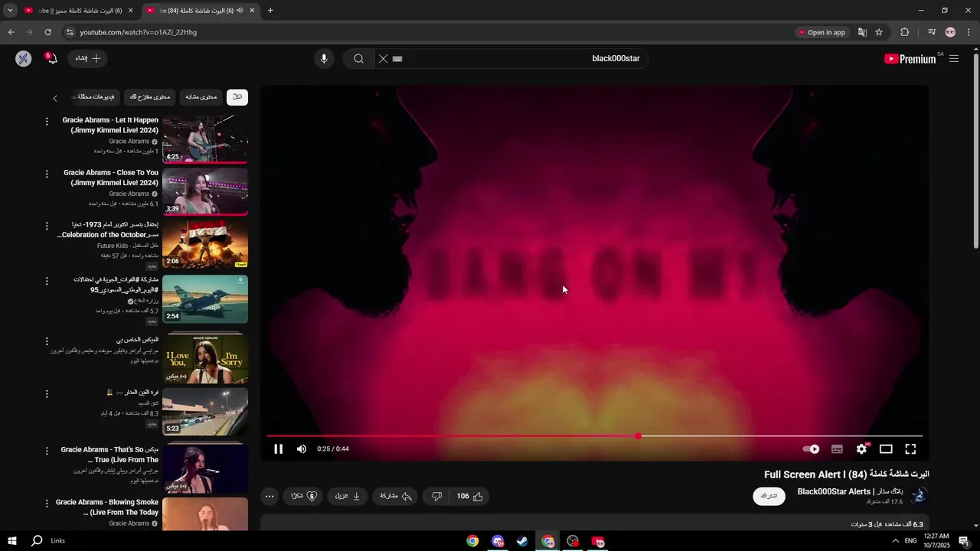Click the page vertical scrollbar
980x551 pixels.
[x=975, y=149]
